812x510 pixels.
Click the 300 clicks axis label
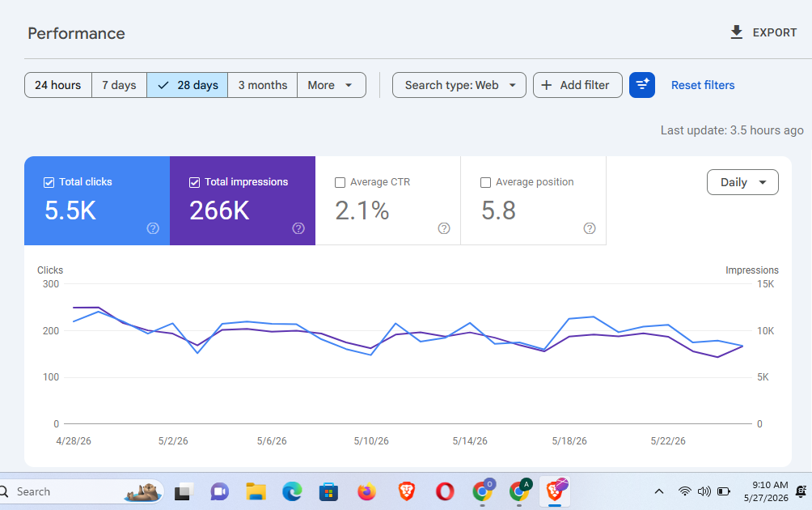click(x=51, y=284)
